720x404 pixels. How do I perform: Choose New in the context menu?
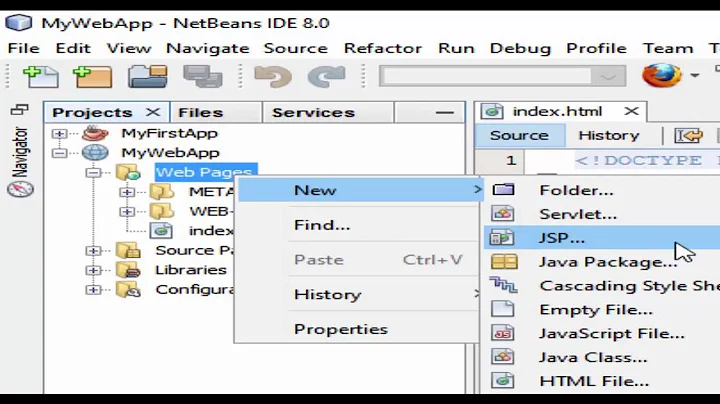pyautogui.click(x=360, y=190)
